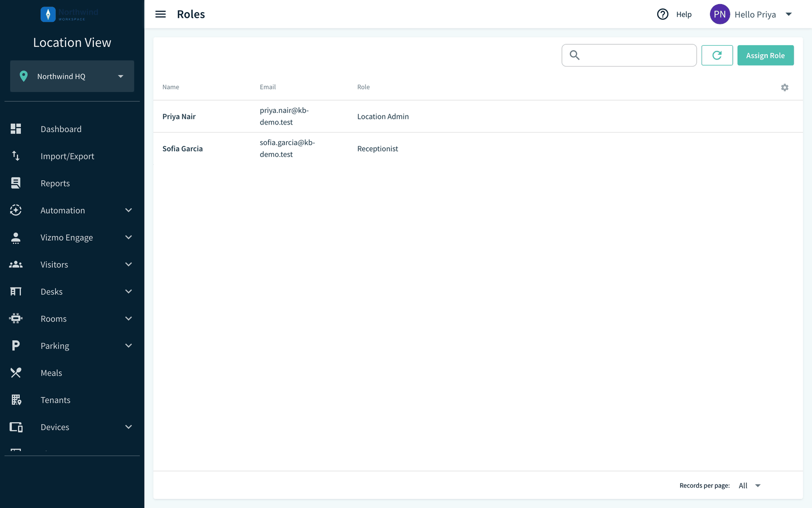This screenshot has width=812, height=508.
Task: Expand the Devices chevron
Action: click(x=128, y=427)
